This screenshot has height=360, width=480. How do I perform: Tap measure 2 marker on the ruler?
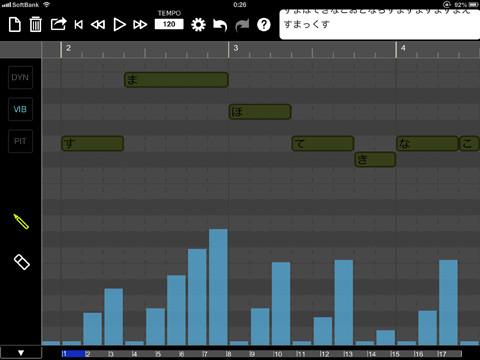click(68, 48)
